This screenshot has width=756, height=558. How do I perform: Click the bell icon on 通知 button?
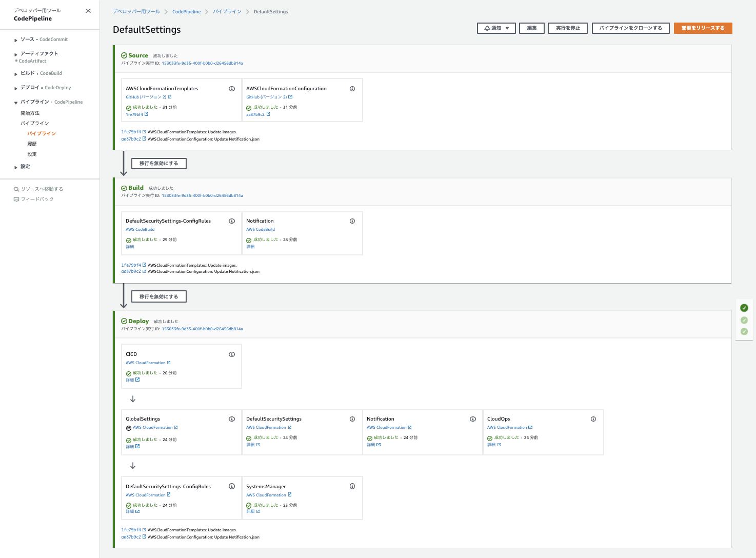click(487, 28)
